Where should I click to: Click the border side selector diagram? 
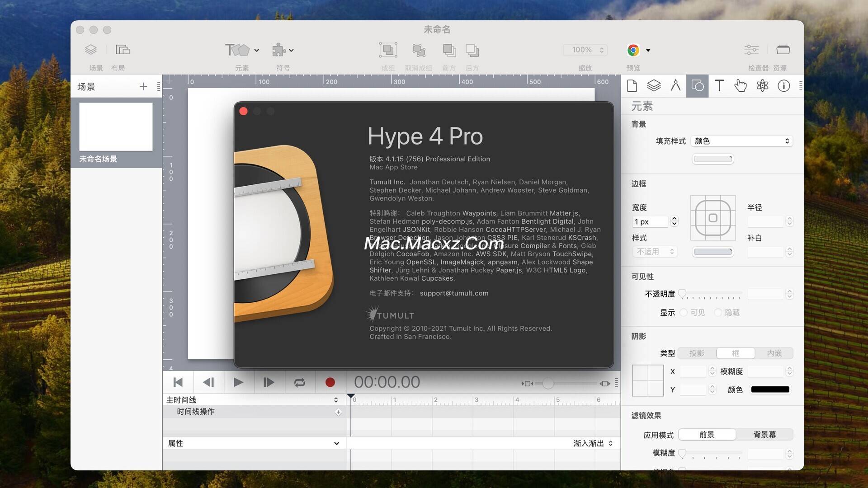pyautogui.click(x=713, y=218)
